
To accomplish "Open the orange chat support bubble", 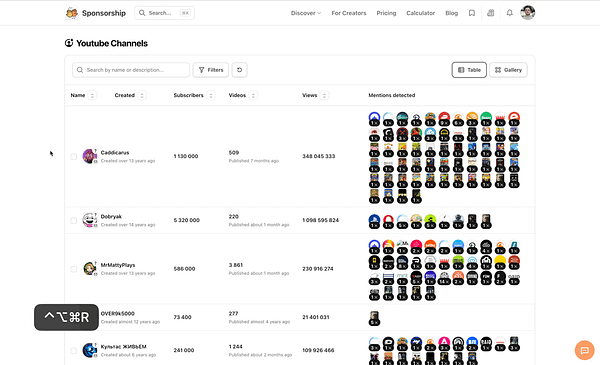I will 584,350.
